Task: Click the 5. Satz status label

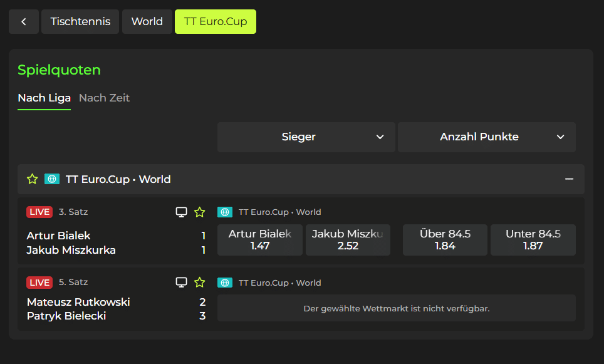Action: click(x=73, y=283)
